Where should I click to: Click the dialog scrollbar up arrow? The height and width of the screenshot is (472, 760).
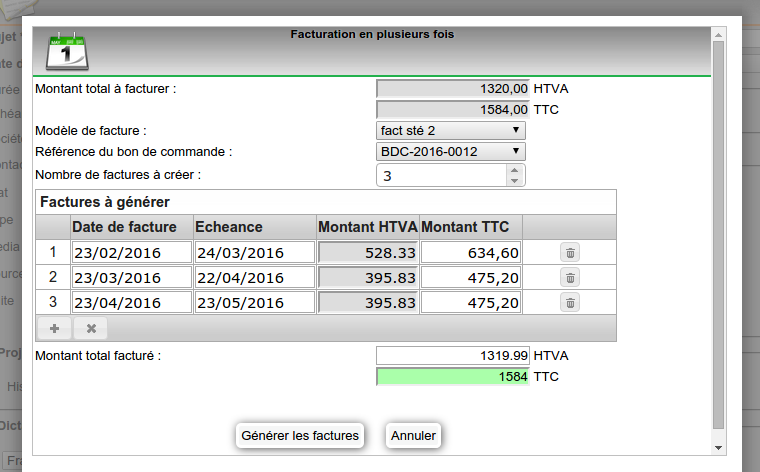coord(718,35)
